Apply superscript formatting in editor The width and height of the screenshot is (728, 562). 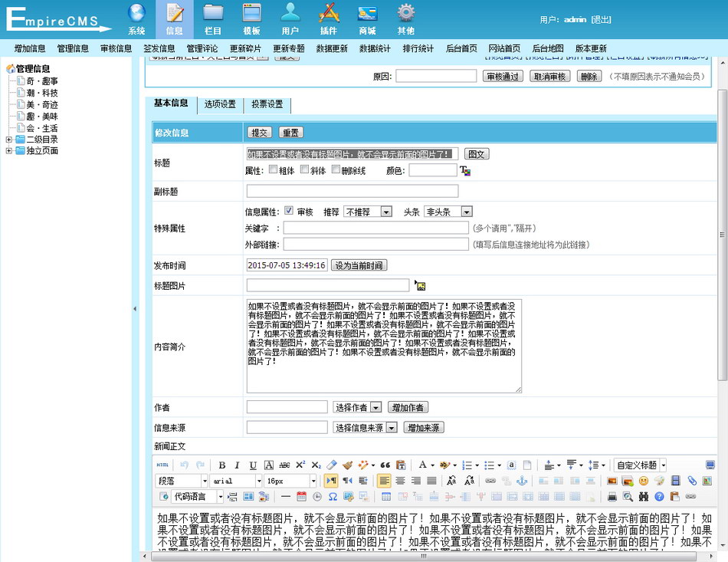300,465
